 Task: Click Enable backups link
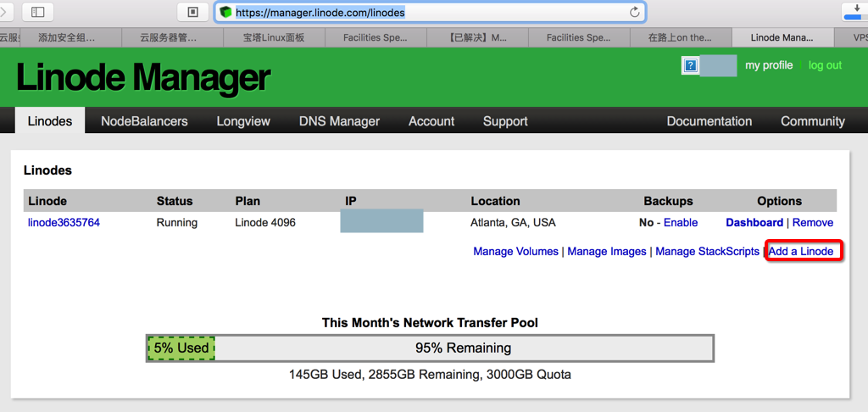681,223
